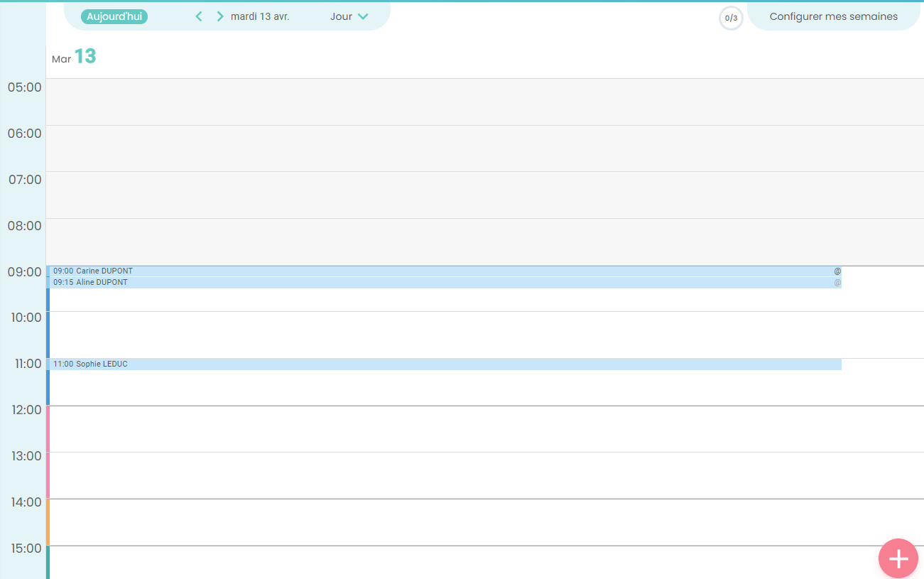Viewport: 924px width, 579px height.
Task: Click the pink plus add button
Action: [x=898, y=558]
